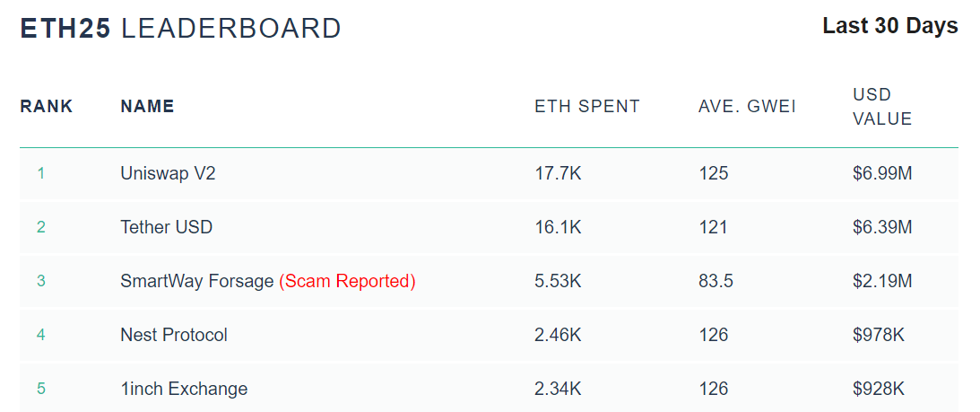Click the red Scam Reported label
Screen dimensions: 980x412
pyautogui.click(x=347, y=281)
